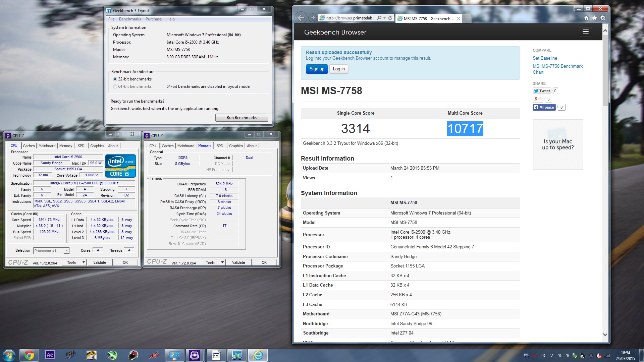This screenshot has width=644, height=362.
Task: Open MSI MS-7758 Benchmark Chart link
Action: click(557, 69)
